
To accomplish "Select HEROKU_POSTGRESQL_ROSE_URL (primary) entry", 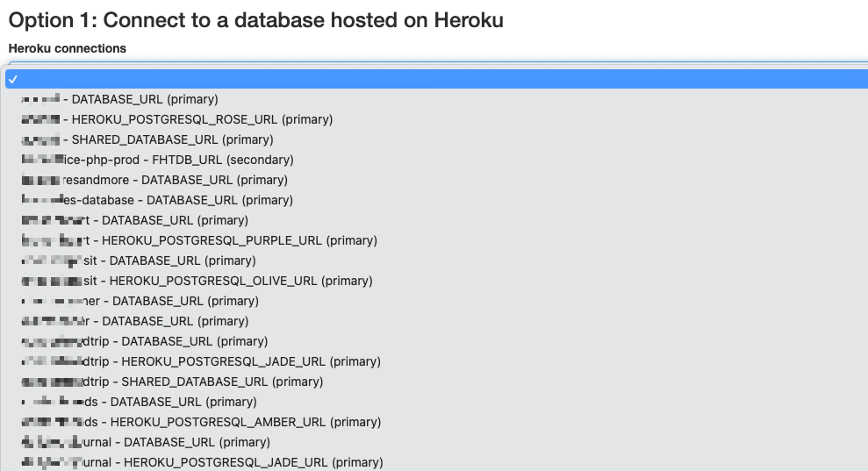I will [436, 119].
